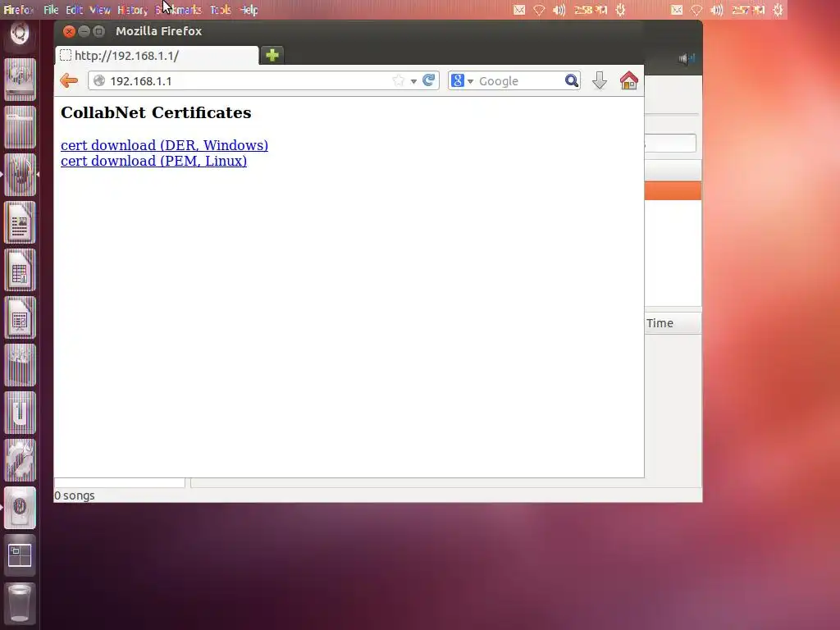840x630 pixels.
Task: Reload the page with the refresh icon
Action: 428,80
